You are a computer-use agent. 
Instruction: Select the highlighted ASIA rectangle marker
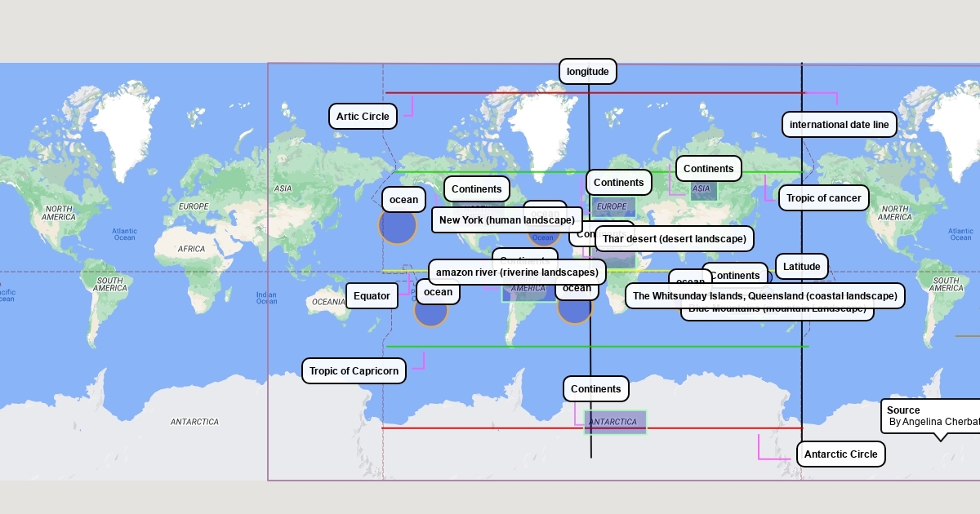pyautogui.click(x=702, y=192)
